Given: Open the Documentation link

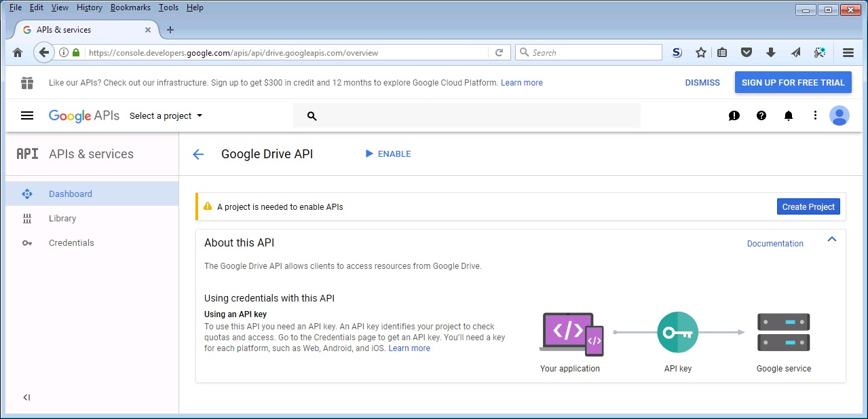Looking at the screenshot, I should click(x=775, y=244).
